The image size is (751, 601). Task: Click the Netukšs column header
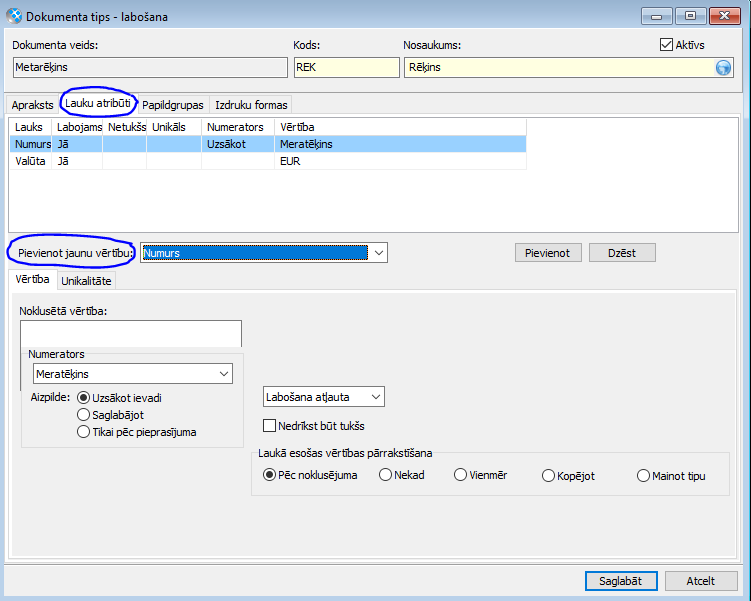125,127
